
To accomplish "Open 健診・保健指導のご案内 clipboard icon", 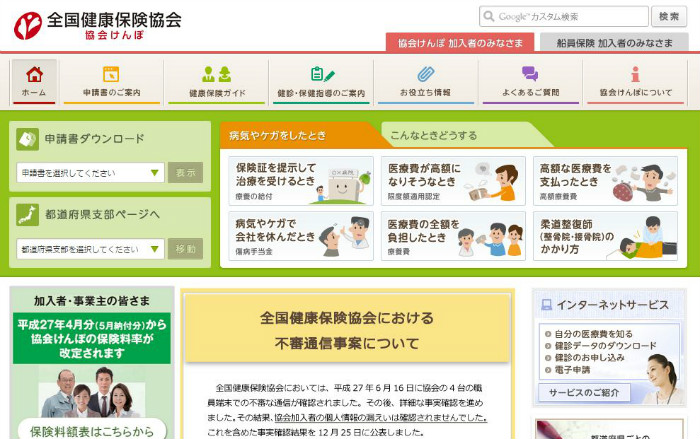I will tap(322, 74).
